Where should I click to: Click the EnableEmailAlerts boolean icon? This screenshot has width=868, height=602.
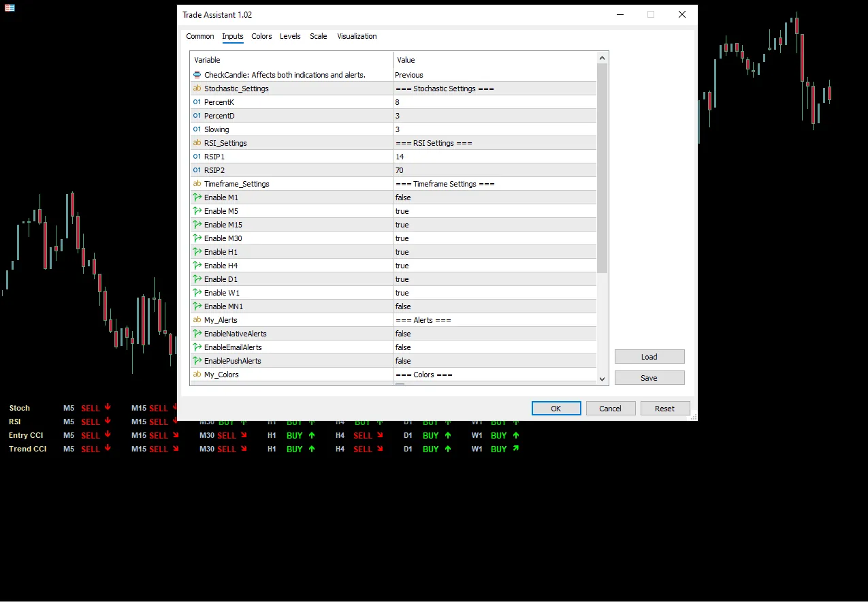(x=197, y=347)
